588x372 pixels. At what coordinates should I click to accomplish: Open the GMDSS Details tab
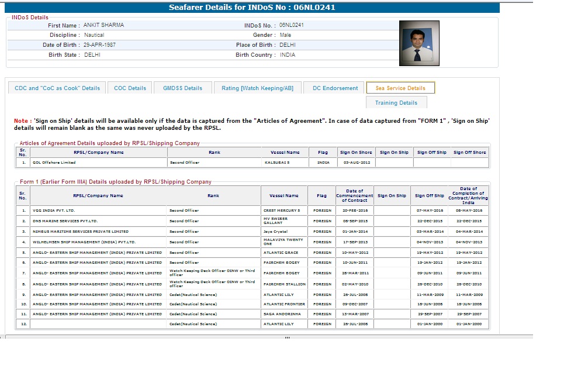182,88
